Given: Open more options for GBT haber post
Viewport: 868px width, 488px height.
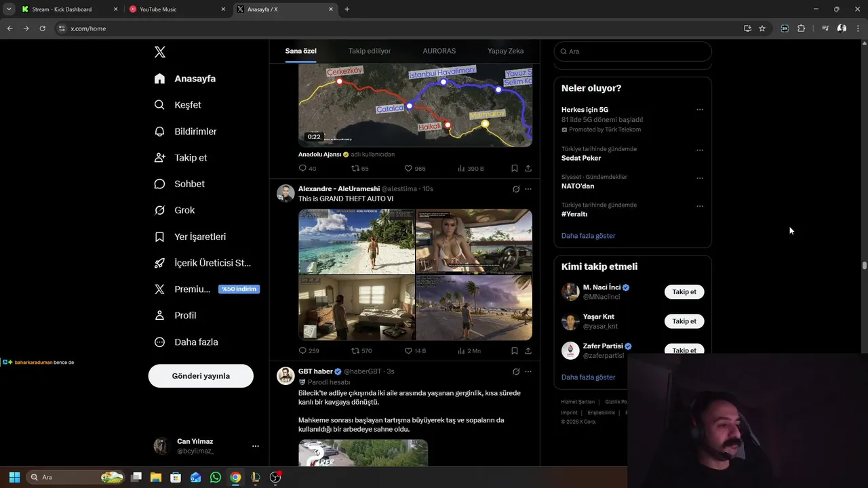Looking at the screenshot, I should click(x=528, y=371).
